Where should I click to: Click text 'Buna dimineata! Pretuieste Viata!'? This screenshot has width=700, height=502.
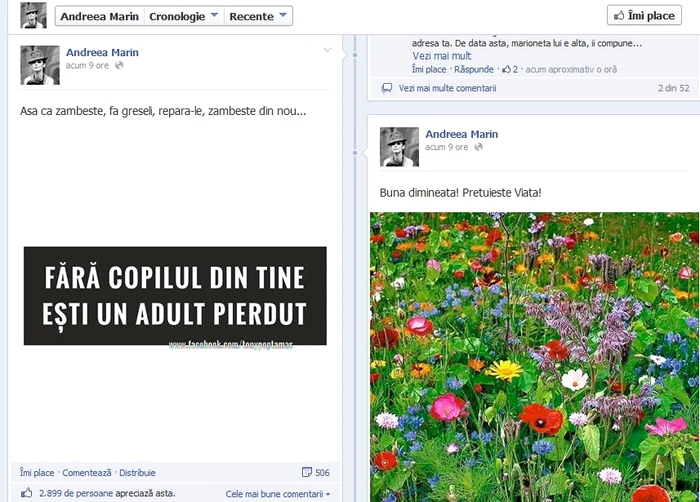click(x=460, y=193)
